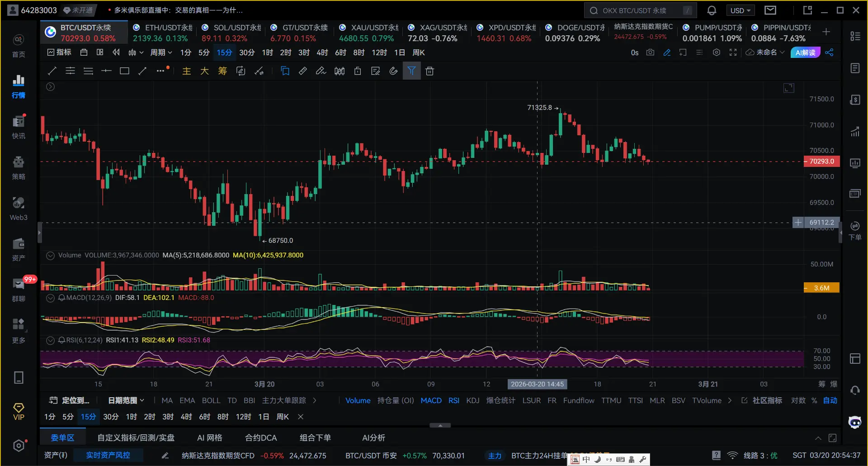
Task: Select the 1日 timeframe in top toolbar
Action: (400, 52)
